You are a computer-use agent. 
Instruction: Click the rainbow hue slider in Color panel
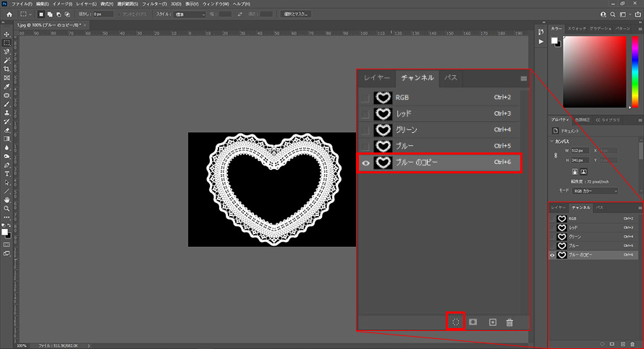[635, 72]
